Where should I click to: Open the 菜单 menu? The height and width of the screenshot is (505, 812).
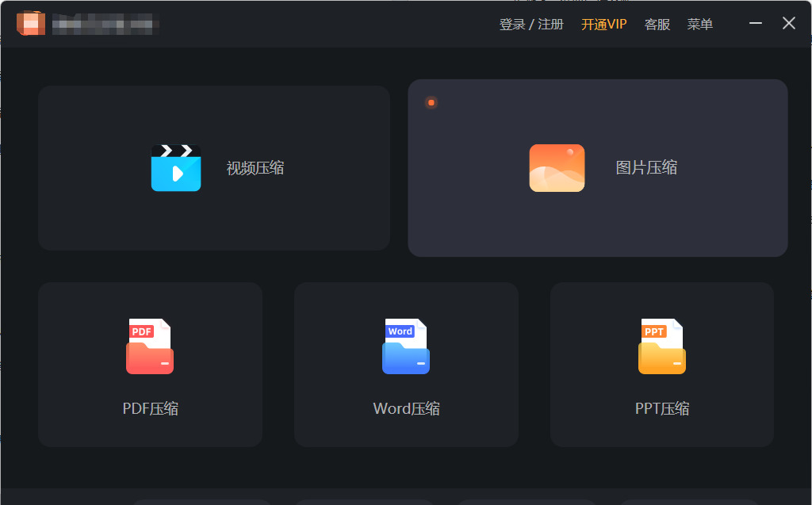pyautogui.click(x=699, y=25)
